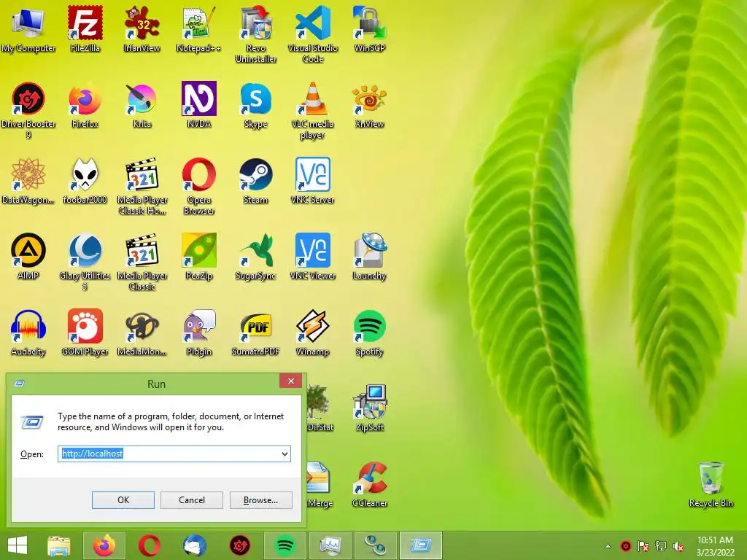
Task: Open the network tray icon
Action: click(660, 546)
